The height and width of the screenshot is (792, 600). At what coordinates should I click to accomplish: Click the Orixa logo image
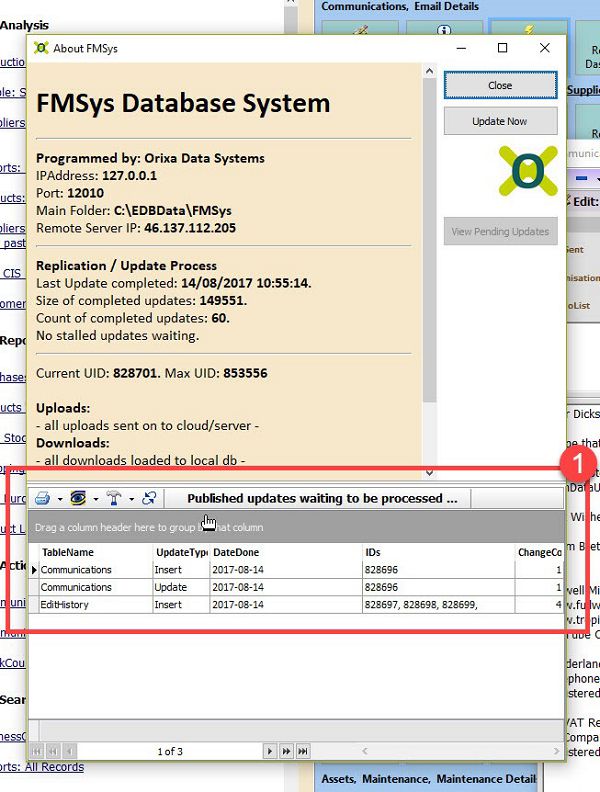(x=528, y=171)
